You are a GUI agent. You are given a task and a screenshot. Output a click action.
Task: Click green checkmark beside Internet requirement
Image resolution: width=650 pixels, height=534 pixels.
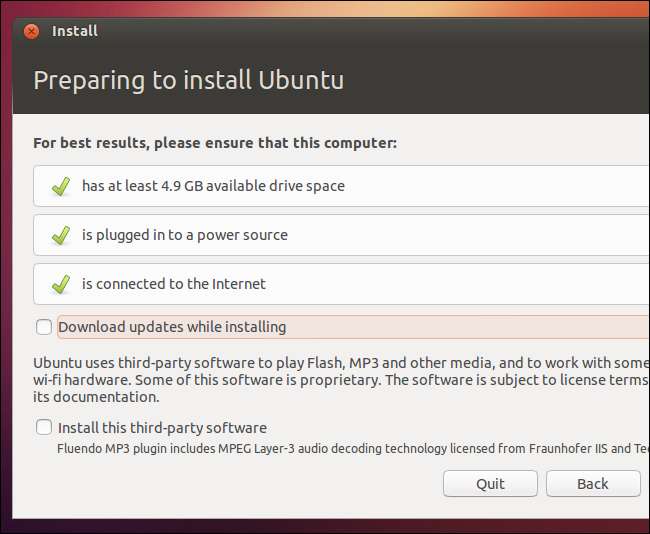tap(61, 284)
